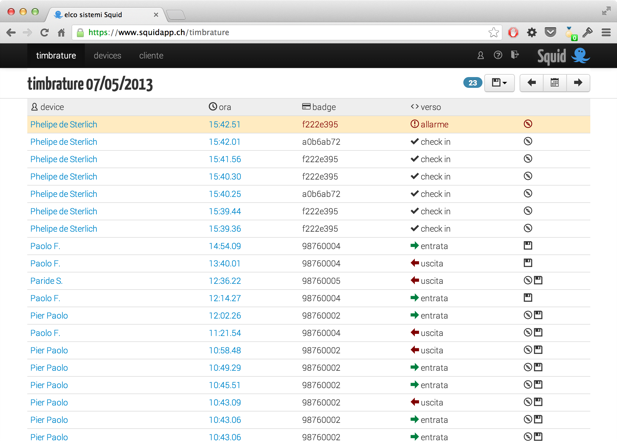Open the save/export dropdown button
Image resolution: width=617 pixels, height=443 pixels.
click(x=499, y=83)
